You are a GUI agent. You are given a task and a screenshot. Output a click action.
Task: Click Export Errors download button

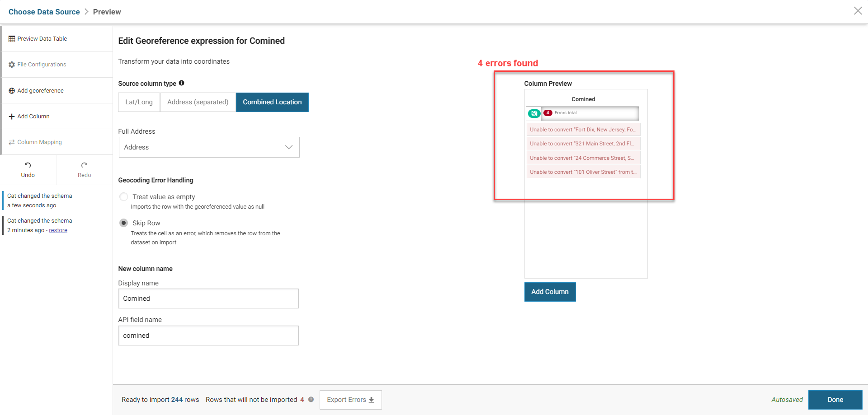coord(350,400)
